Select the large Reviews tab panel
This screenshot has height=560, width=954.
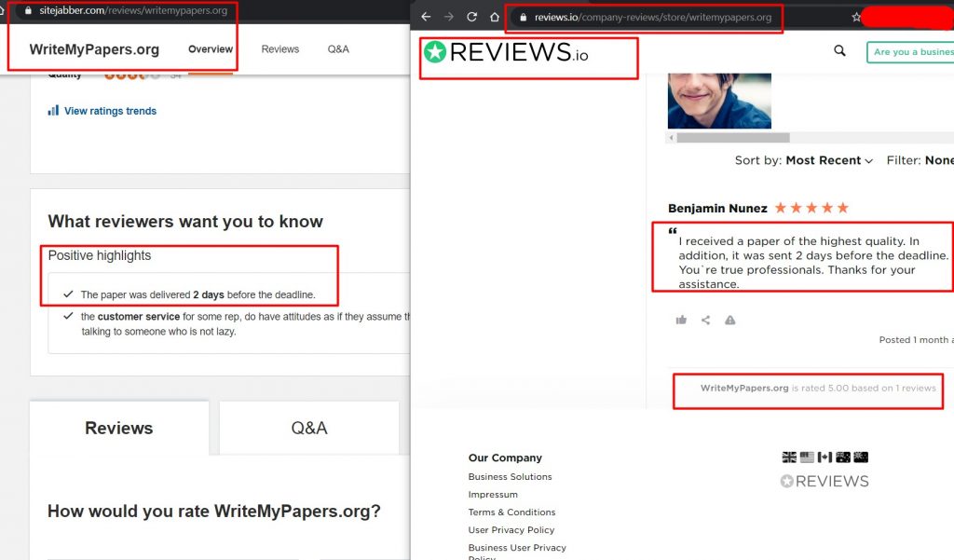119,428
